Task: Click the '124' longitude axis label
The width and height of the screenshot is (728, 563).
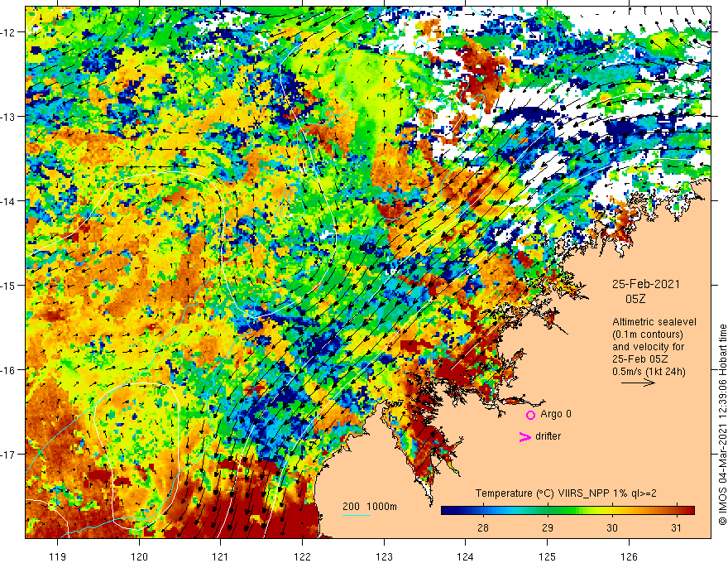Action: (x=466, y=556)
